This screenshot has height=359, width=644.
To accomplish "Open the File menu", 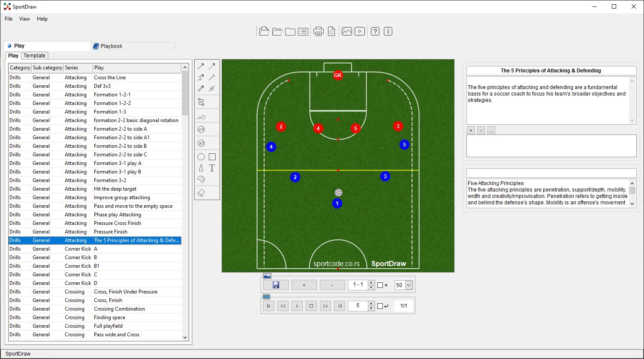I will pyautogui.click(x=9, y=19).
